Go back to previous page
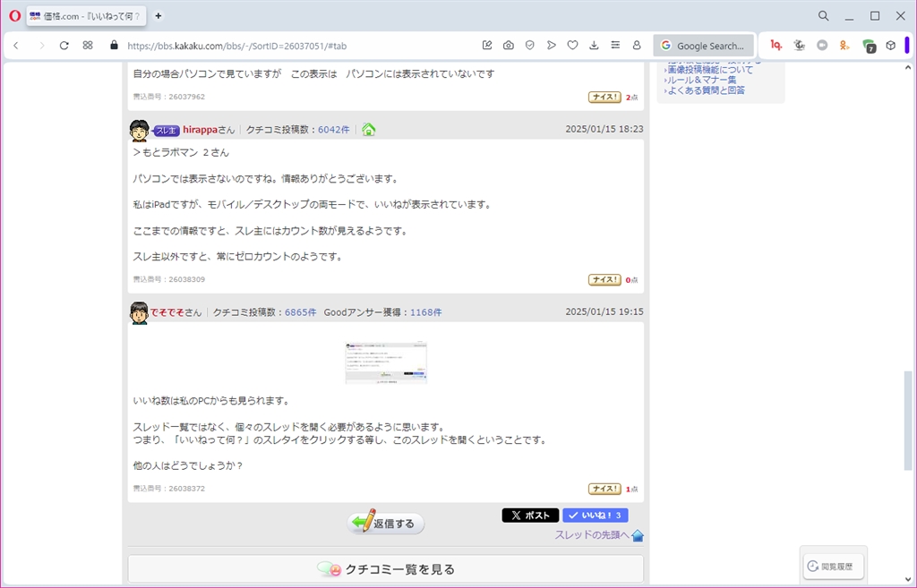This screenshot has width=917, height=588. (16, 46)
